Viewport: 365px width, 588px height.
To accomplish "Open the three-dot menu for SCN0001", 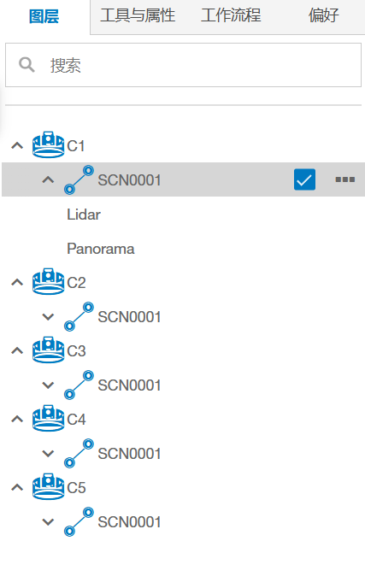I will click(x=345, y=179).
